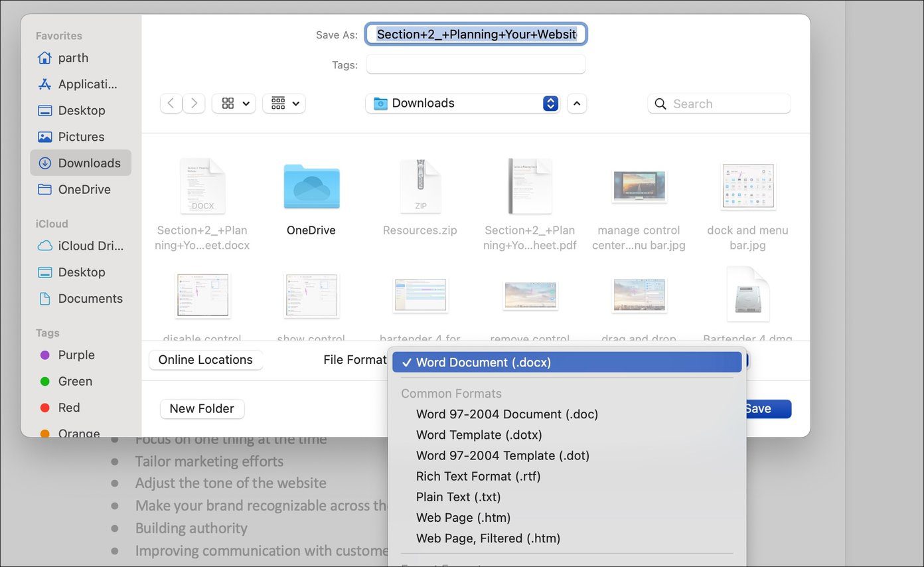Collapse the dialog with the up-arrow button

(x=577, y=103)
